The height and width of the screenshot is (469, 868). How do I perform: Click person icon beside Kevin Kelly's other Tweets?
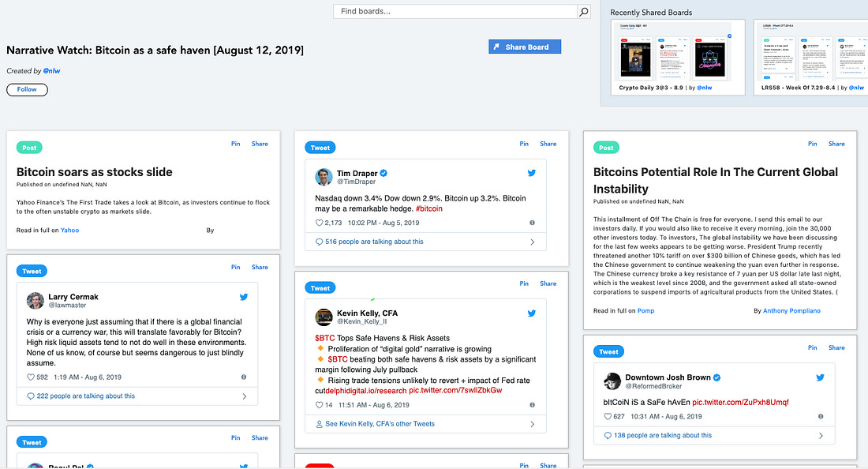319,424
